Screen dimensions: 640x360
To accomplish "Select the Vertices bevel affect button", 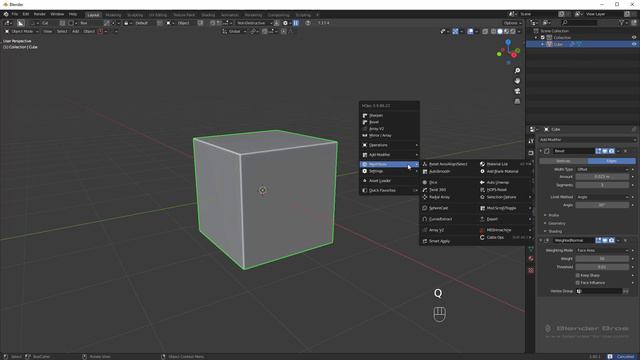I will [563, 161].
